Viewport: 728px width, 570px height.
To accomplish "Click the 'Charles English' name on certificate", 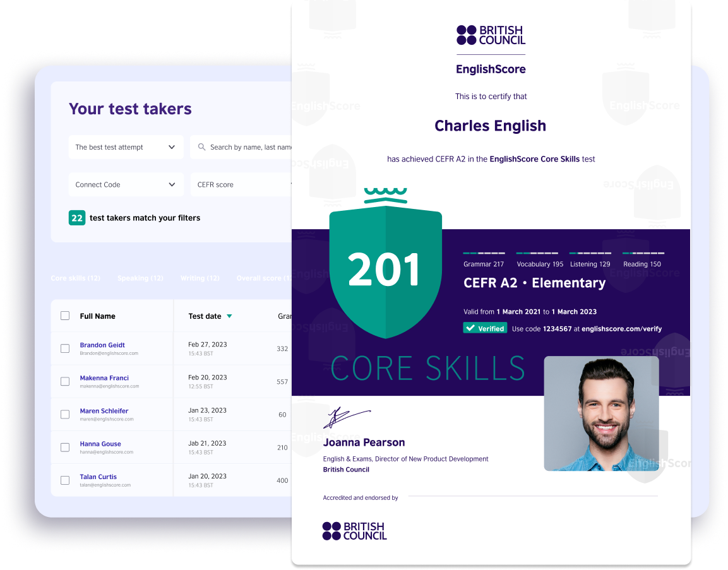I will pyautogui.click(x=491, y=126).
